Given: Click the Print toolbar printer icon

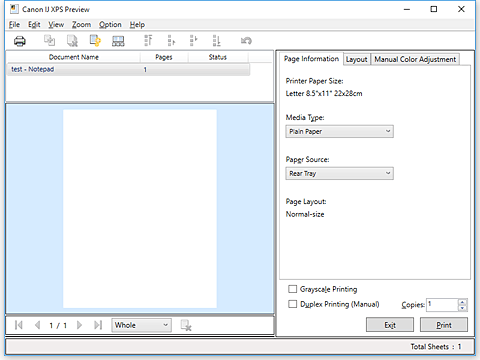Looking at the screenshot, I should [x=20, y=41].
